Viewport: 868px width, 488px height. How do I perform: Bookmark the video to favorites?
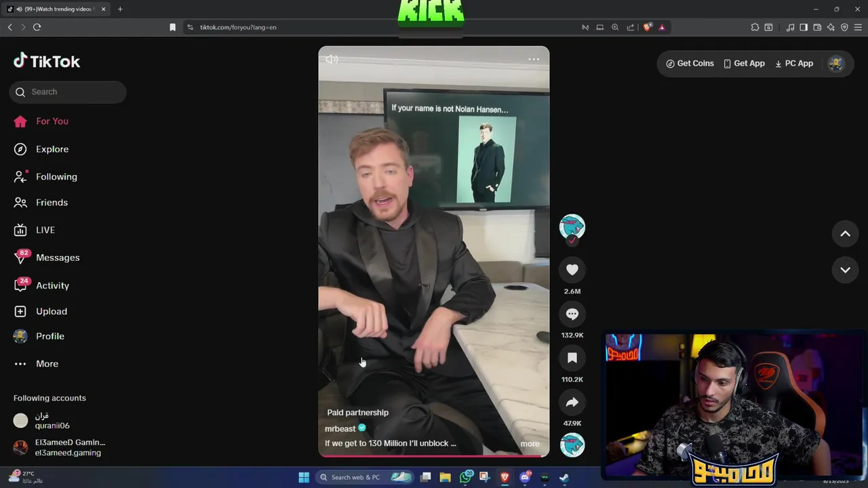pos(572,358)
